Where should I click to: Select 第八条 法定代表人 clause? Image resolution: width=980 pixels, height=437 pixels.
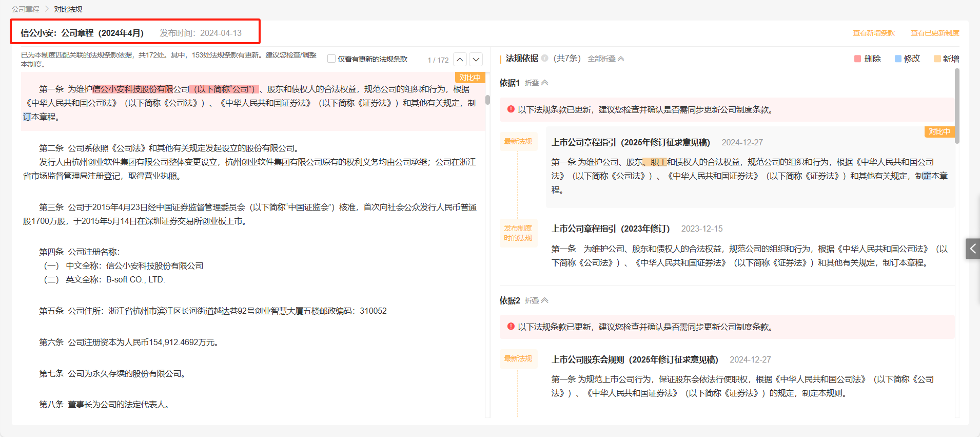click(105, 404)
